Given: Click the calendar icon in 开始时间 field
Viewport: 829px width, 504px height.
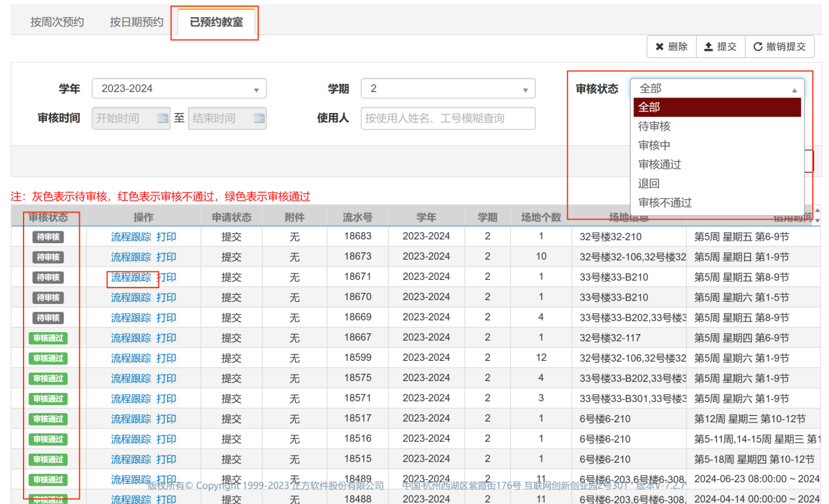Looking at the screenshot, I should click(163, 118).
